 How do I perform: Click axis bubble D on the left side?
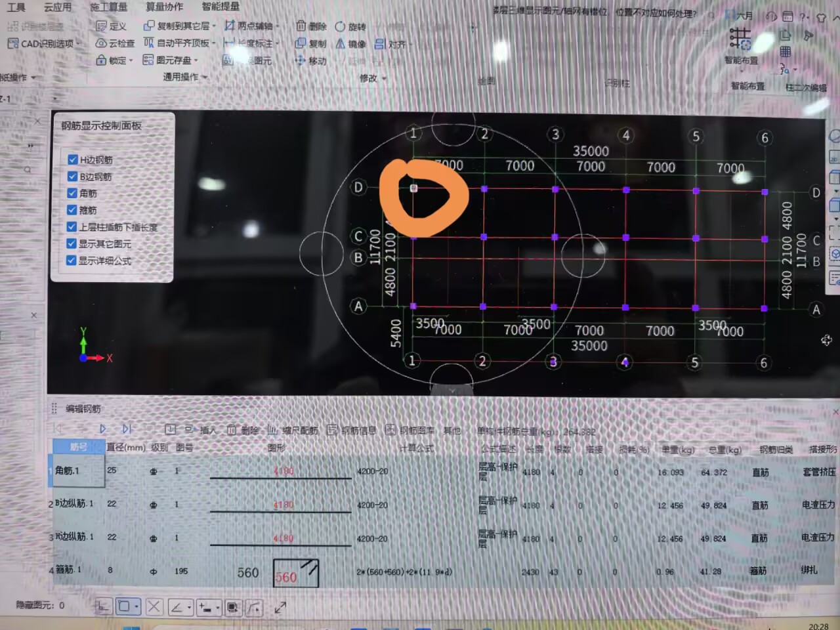(x=358, y=188)
